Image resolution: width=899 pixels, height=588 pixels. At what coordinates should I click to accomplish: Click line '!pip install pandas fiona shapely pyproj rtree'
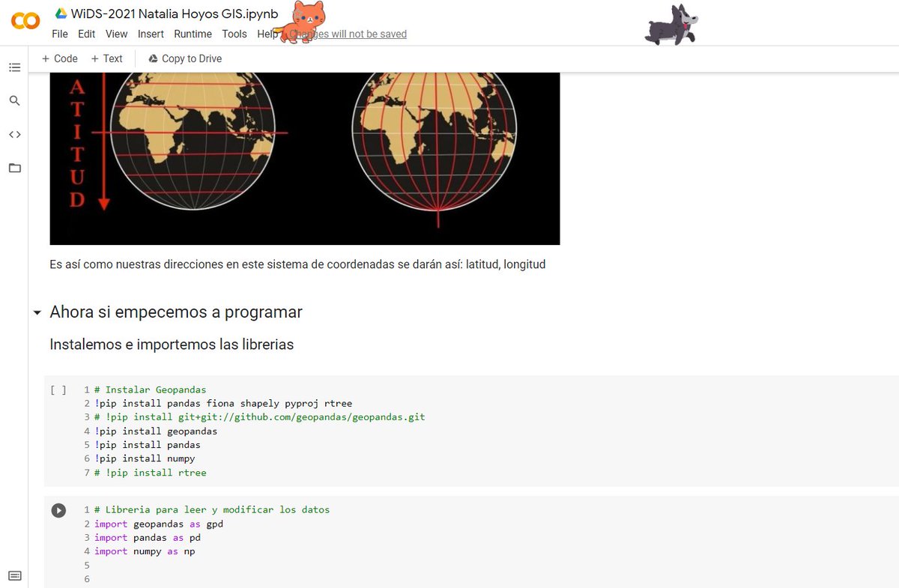[x=223, y=404]
